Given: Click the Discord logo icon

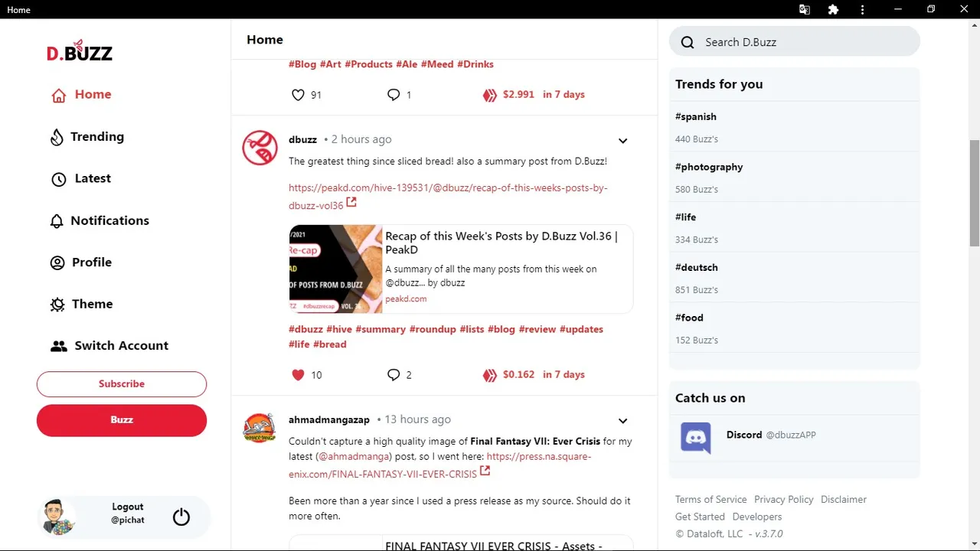Looking at the screenshot, I should point(696,438).
